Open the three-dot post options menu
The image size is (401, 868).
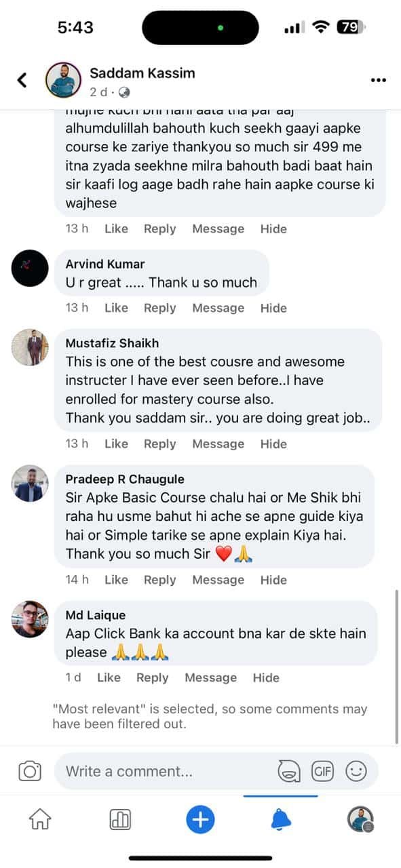378,80
